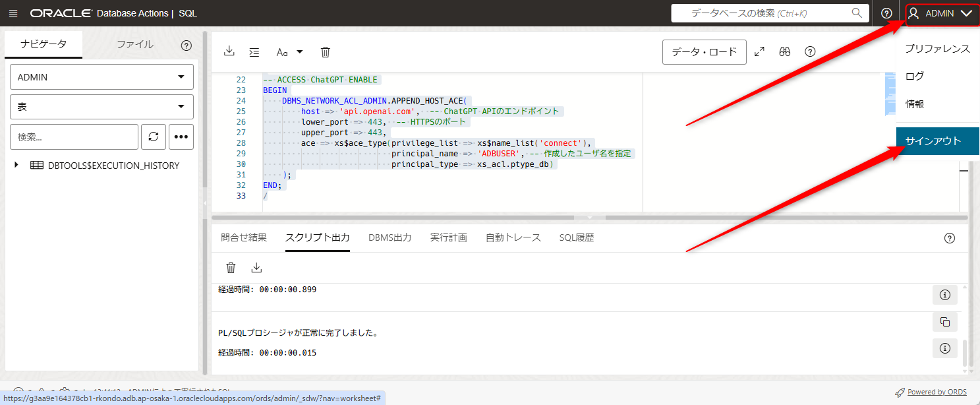Open navigator panel help icon
Screen dimensions: 980x405
pos(187,46)
